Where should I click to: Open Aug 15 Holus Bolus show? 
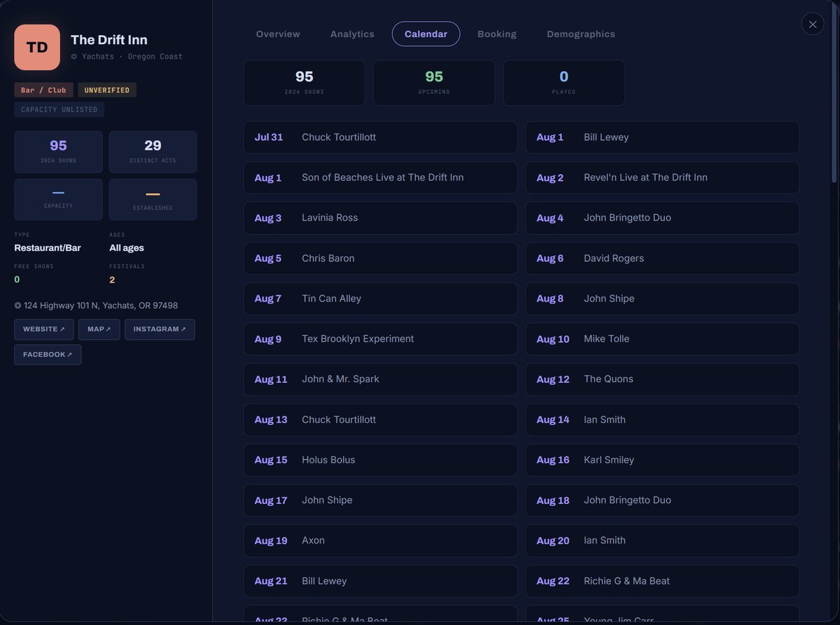380,460
